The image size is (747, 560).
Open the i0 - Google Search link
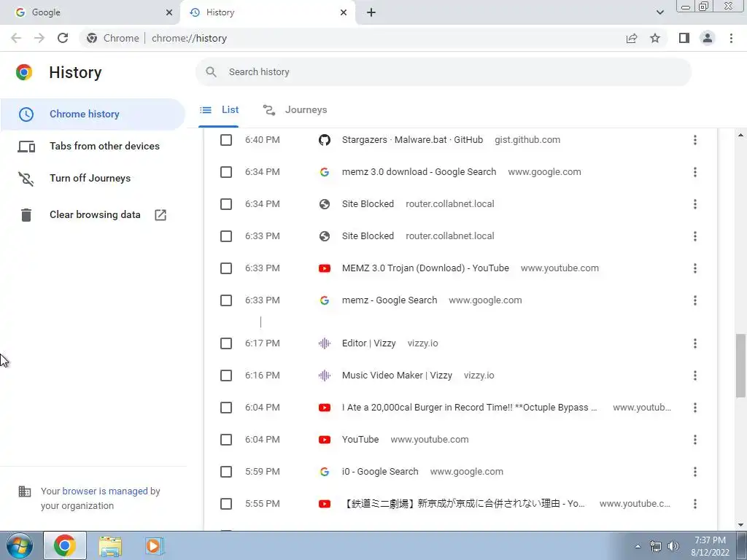[x=380, y=472]
